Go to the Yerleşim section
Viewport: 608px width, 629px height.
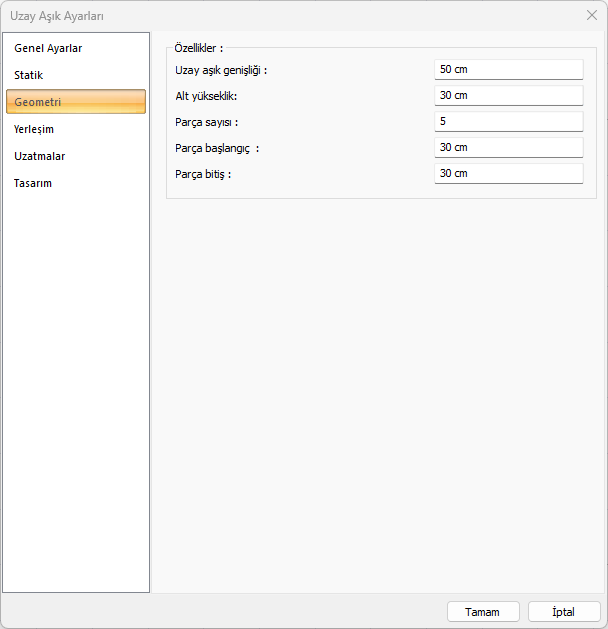[x=34, y=129]
